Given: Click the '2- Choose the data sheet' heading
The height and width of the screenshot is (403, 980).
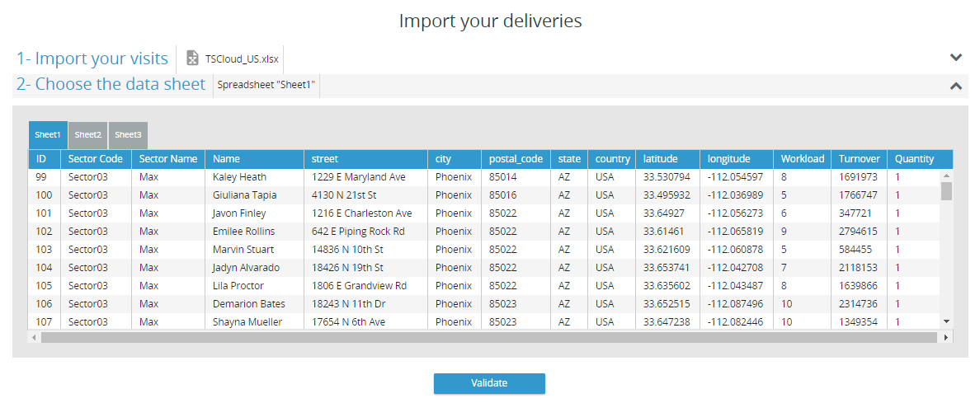Looking at the screenshot, I should tap(111, 84).
